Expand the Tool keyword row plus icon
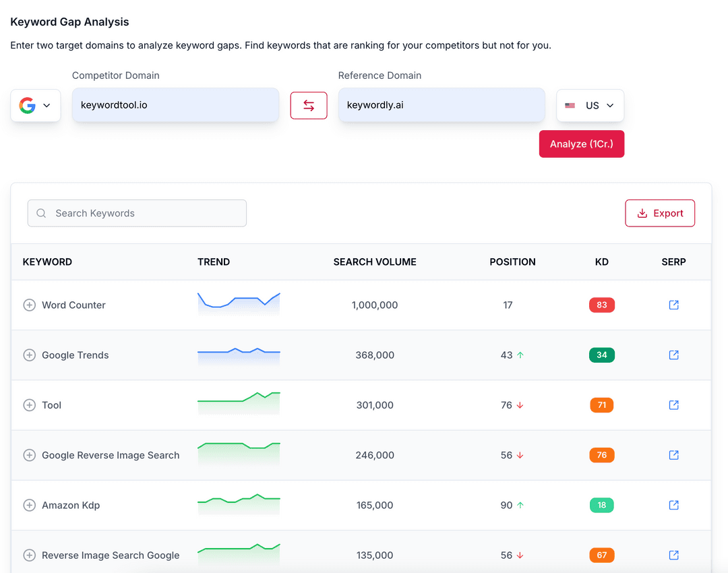Screen dimensions: 728x573 [x=29, y=405]
